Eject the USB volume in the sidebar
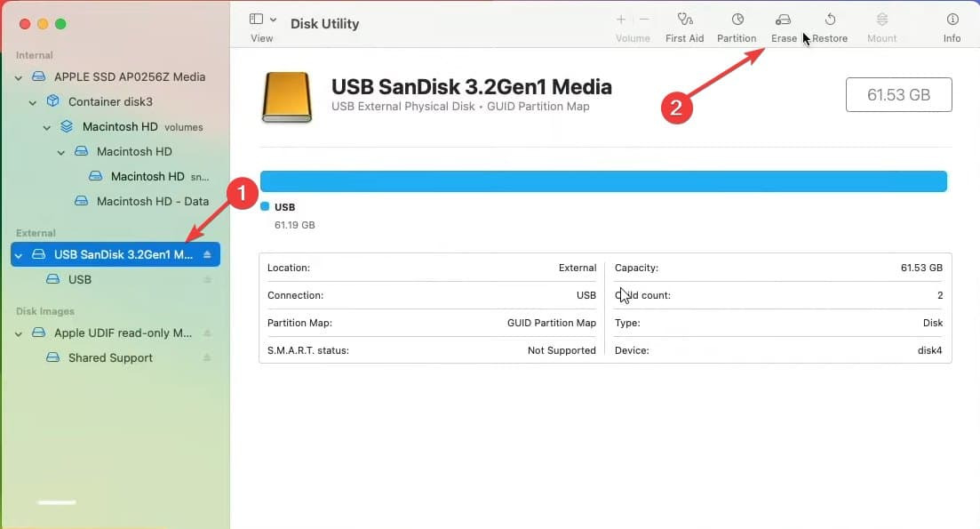 coord(208,279)
